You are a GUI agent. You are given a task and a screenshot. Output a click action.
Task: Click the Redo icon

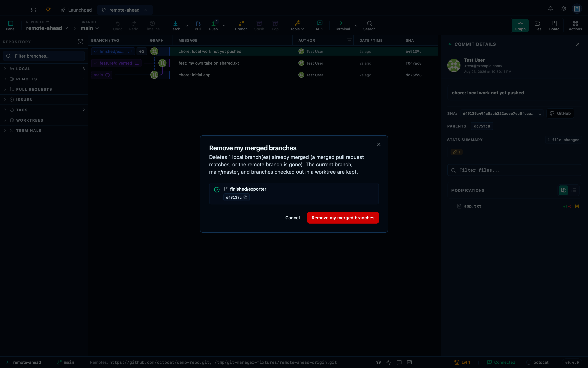[134, 26]
